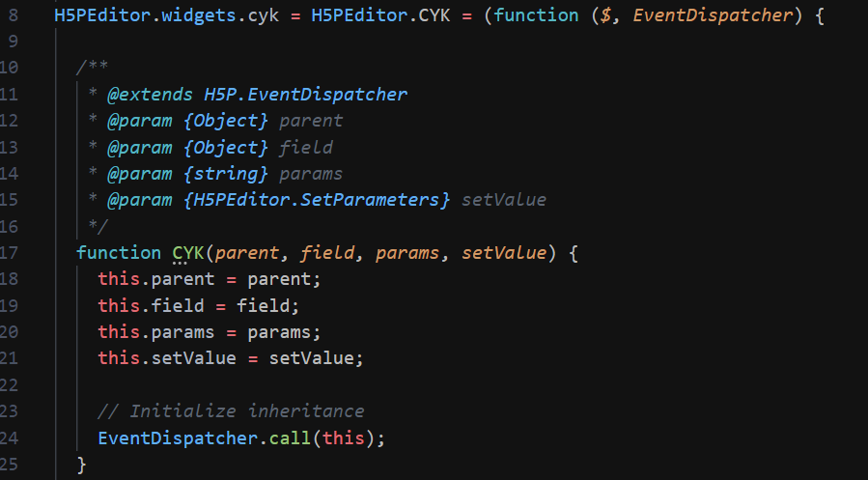
Task: Place cursor on this.parent assignment line
Action: tap(210, 279)
